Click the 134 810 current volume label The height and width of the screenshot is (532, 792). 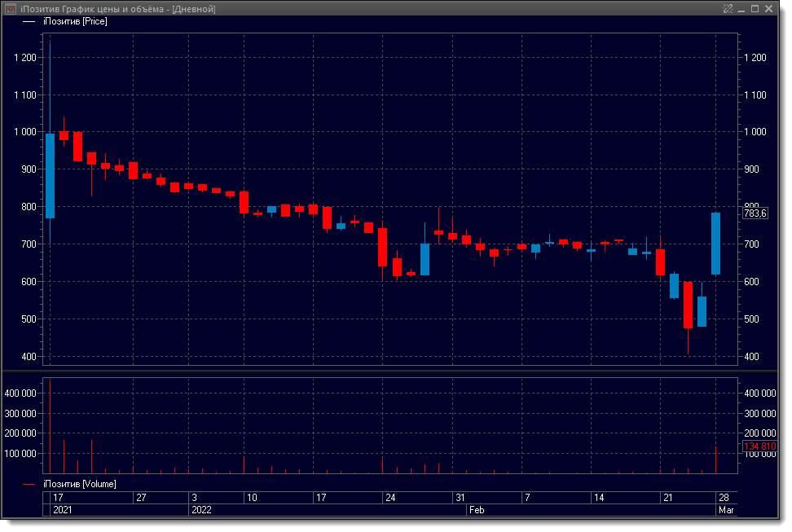pos(759,446)
